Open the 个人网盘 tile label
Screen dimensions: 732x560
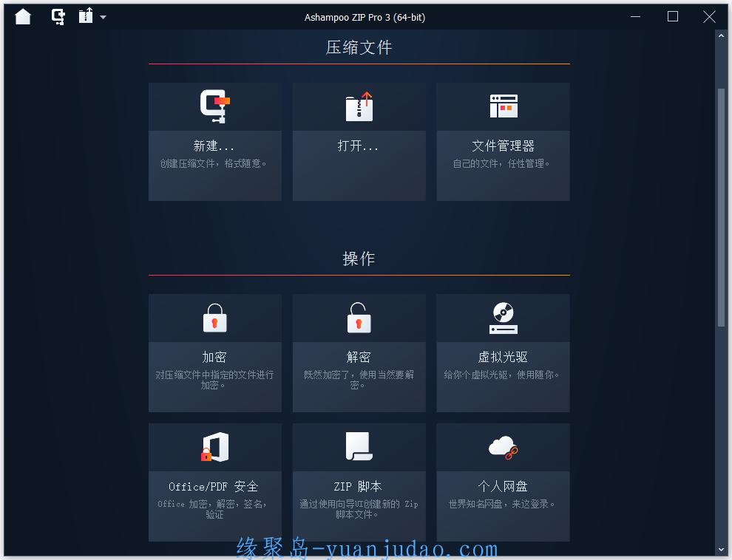(x=503, y=486)
